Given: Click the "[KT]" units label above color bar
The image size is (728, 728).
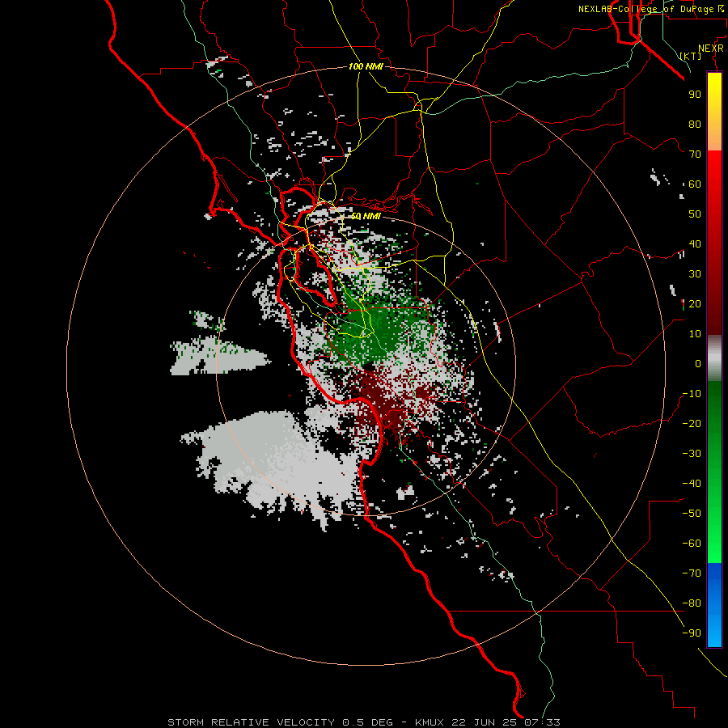Looking at the screenshot, I should click(691, 56).
